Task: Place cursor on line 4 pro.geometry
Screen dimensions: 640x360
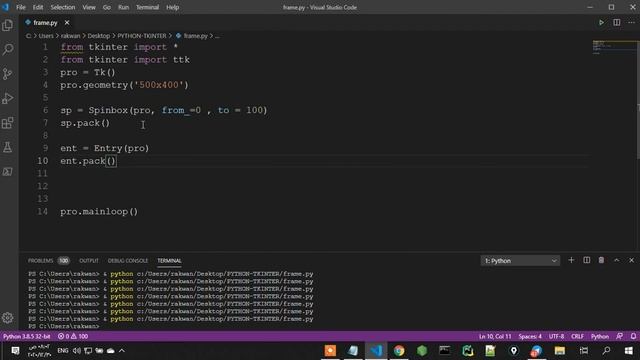Action: (124, 85)
